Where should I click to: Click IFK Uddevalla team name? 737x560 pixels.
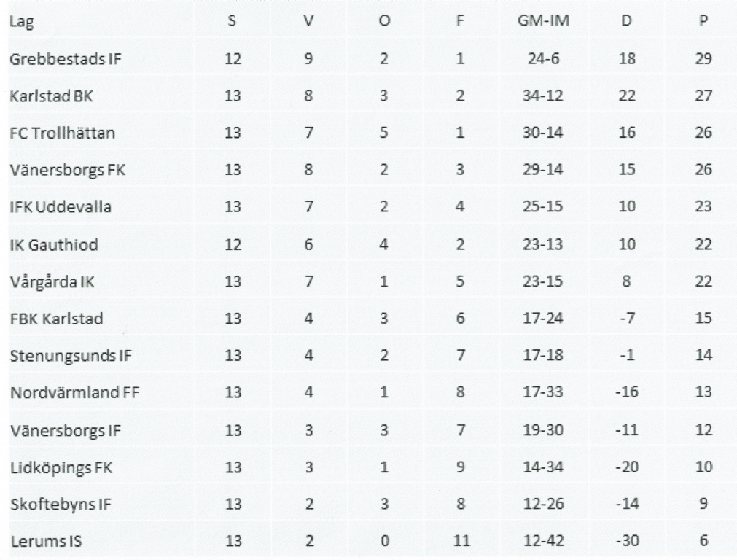(61, 207)
